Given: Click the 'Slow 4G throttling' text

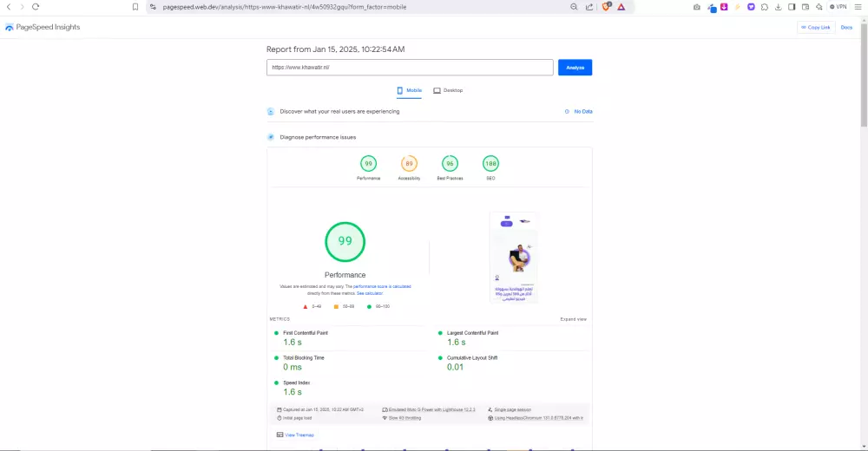Looking at the screenshot, I should [404, 418].
